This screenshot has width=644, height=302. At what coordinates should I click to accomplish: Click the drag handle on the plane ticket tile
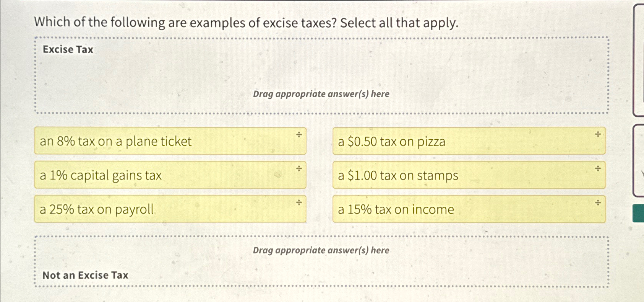click(298, 135)
